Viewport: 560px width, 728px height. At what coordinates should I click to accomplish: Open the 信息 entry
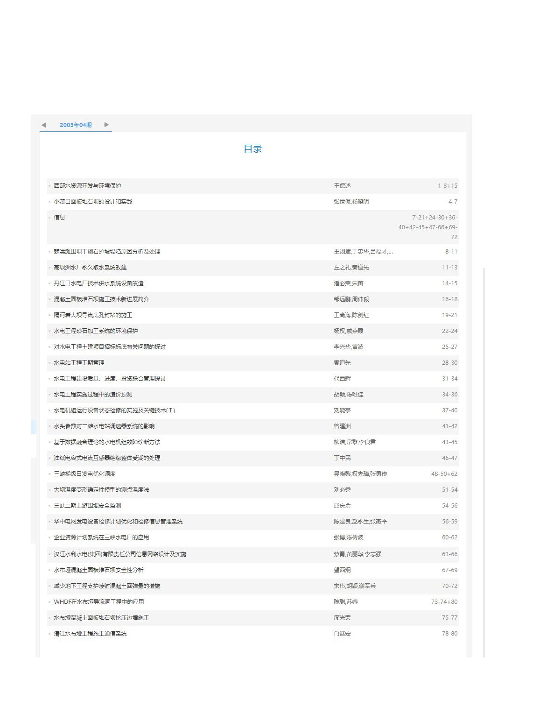[x=59, y=218]
